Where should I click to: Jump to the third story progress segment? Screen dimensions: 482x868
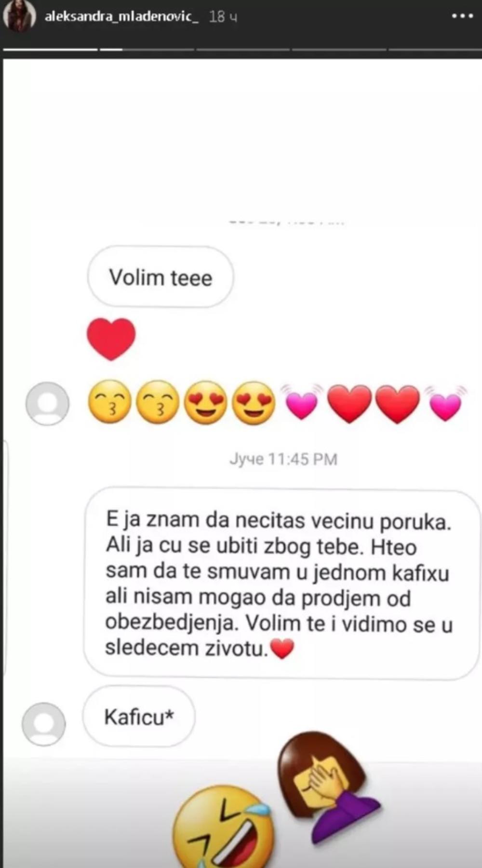(x=242, y=49)
